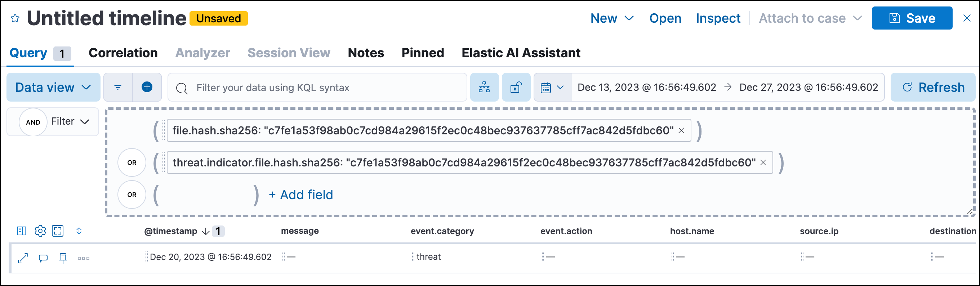Screen dimensions: 980x286
Task: Switch to the Correlation tab
Action: click(x=123, y=53)
